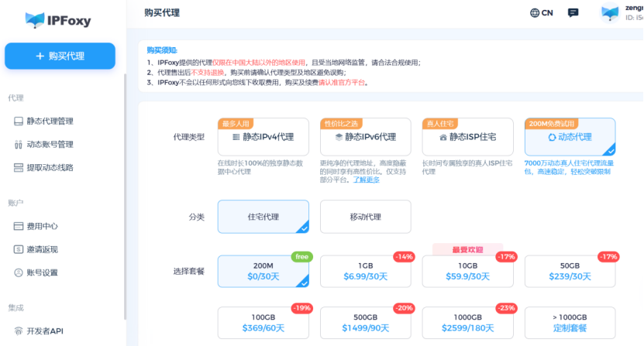This screenshot has height=346, width=644.
Task: Open 账号设置 in the sidebar
Action: (42, 272)
